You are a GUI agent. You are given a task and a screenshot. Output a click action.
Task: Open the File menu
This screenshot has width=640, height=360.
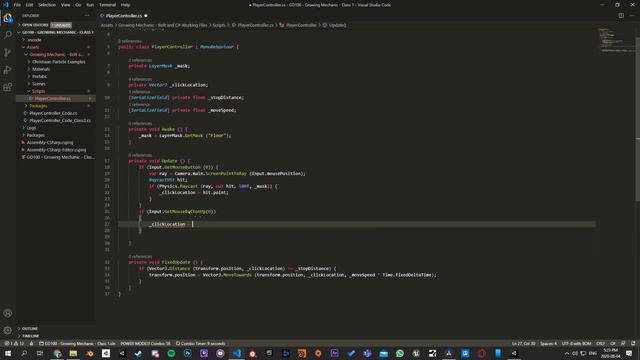(x=17, y=5)
